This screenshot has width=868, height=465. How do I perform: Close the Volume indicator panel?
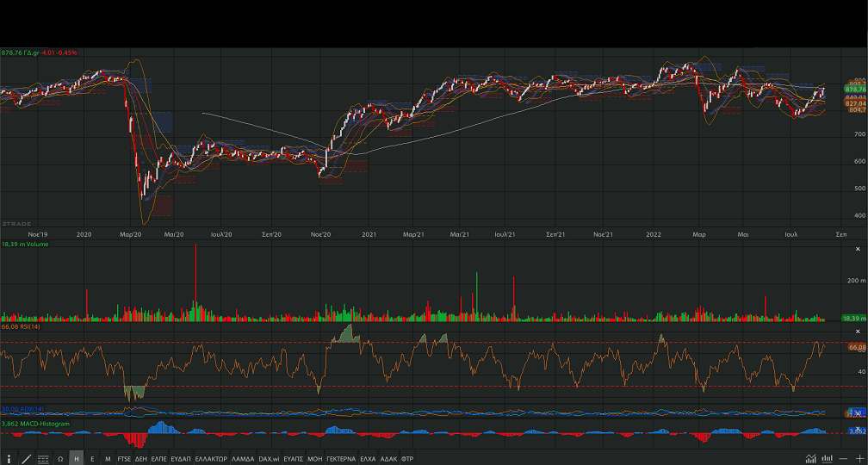click(x=857, y=249)
